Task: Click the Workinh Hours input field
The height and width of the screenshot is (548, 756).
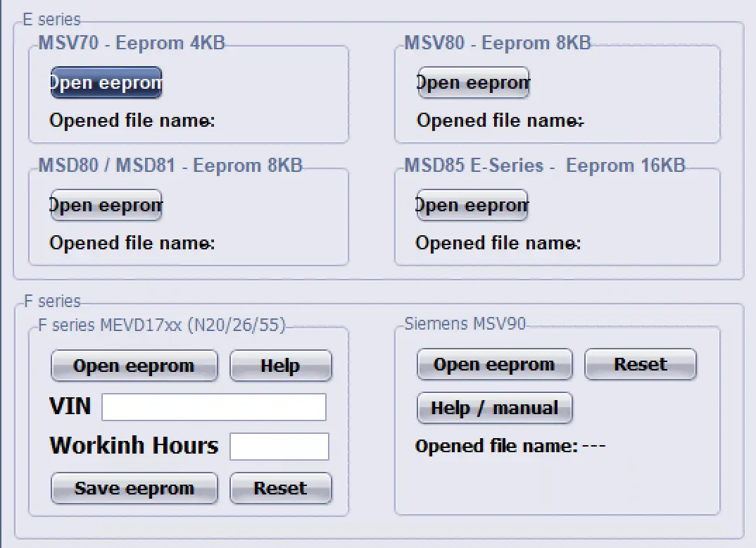Action: (279, 446)
